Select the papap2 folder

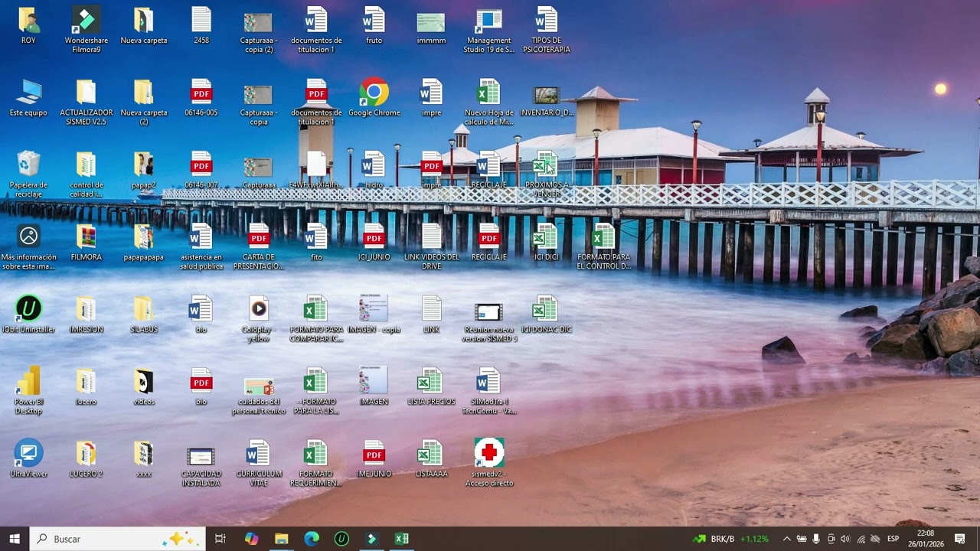point(144,170)
